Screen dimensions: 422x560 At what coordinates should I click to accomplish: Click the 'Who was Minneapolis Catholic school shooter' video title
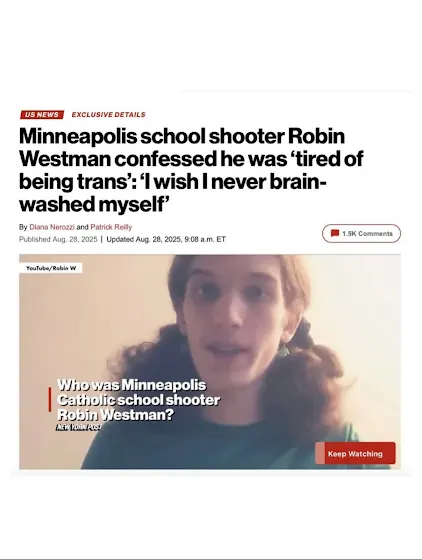tap(138, 392)
